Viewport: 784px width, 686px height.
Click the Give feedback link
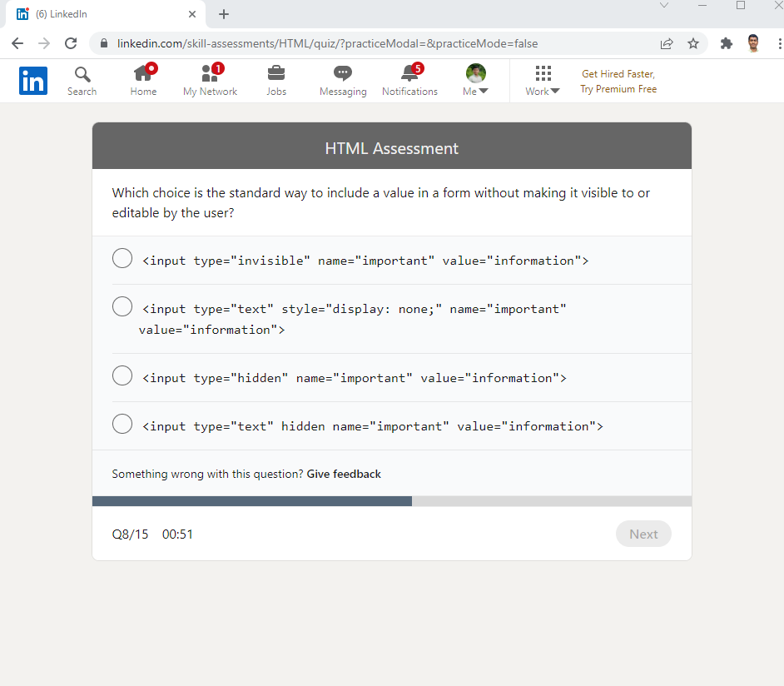[343, 474]
